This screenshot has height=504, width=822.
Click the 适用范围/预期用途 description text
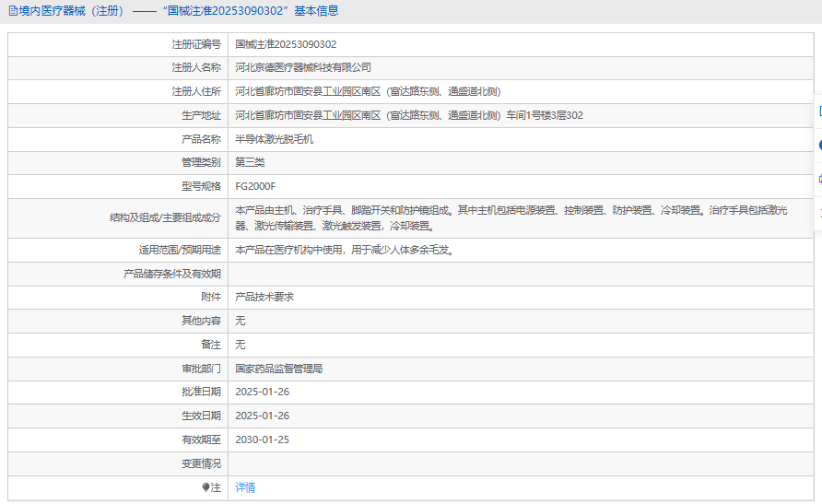[344, 250]
